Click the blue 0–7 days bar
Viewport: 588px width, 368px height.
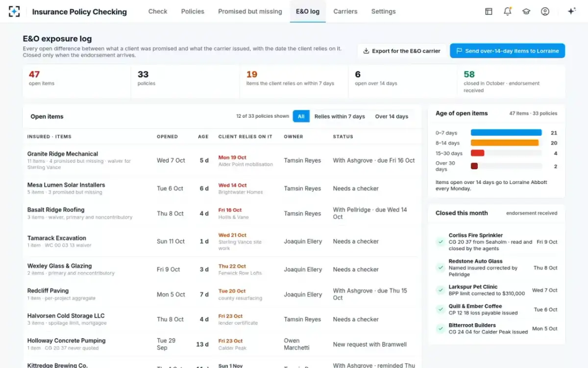(506, 132)
